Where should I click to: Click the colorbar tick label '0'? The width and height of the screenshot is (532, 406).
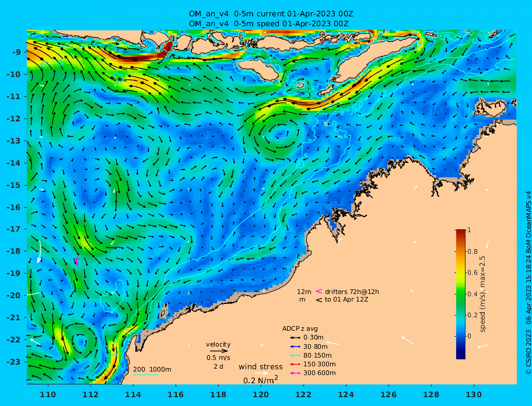pos(469,336)
